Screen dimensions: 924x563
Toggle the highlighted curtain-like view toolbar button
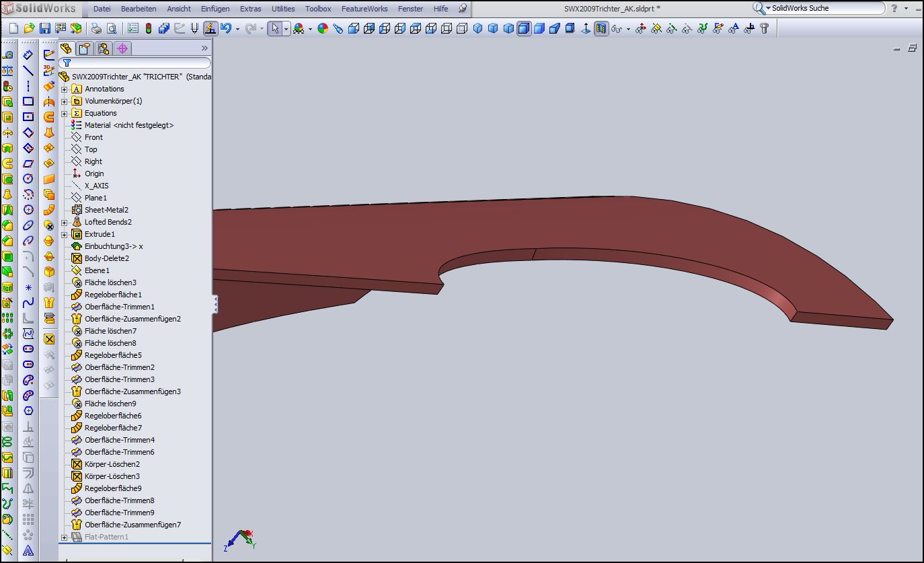point(601,29)
